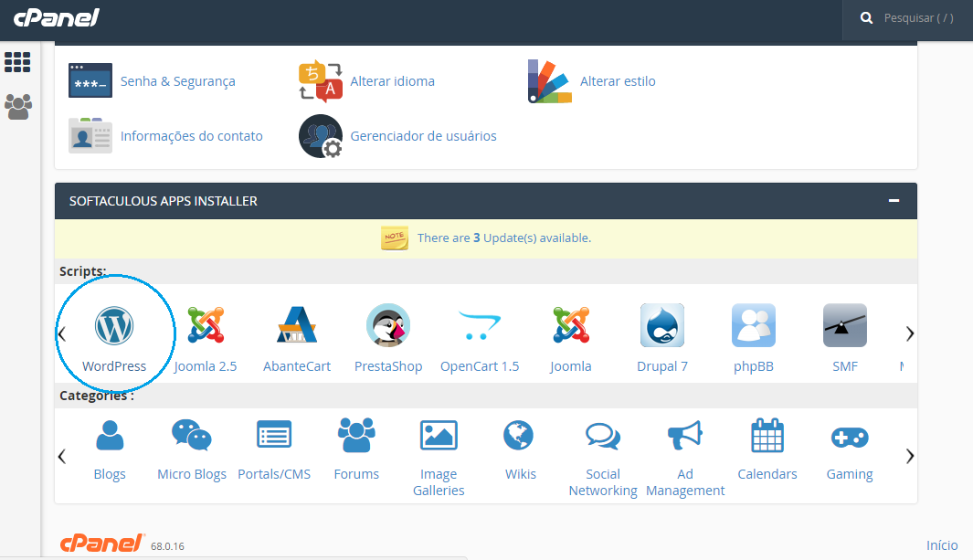Screen dimensions: 973x560
Task: Open the Gerenciador de usuários icon
Action: pyautogui.click(x=320, y=136)
